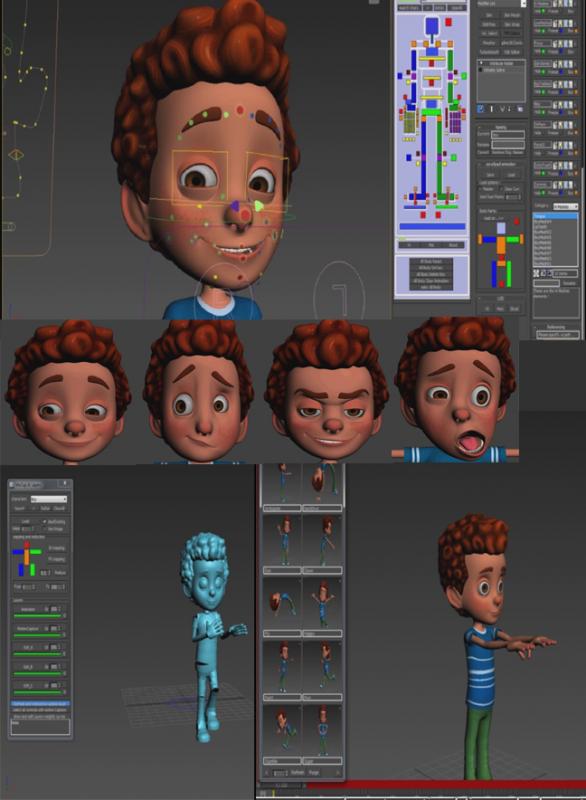Click the Reduce button in layer panel

tap(60, 572)
